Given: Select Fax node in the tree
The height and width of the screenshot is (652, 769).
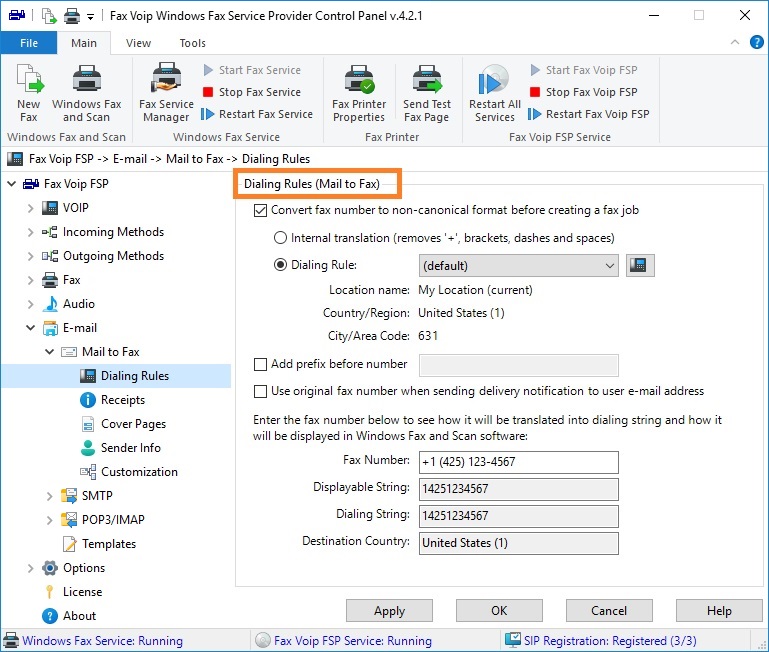Looking at the screenshot, I should click(x=72, y=280).
